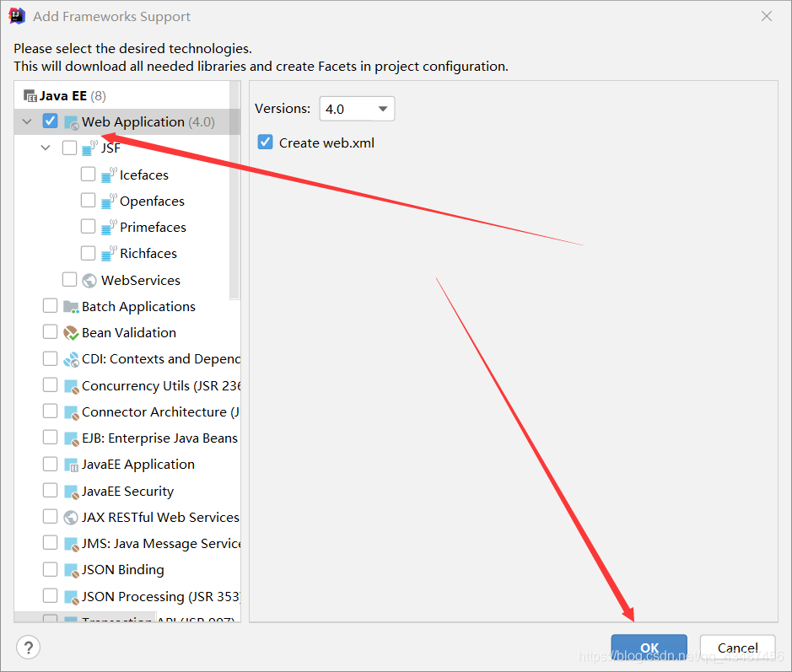The height and width of the screenshot is (672, 792).
Task: Click the Bean Validation icon
Action: tap(71, 332)
